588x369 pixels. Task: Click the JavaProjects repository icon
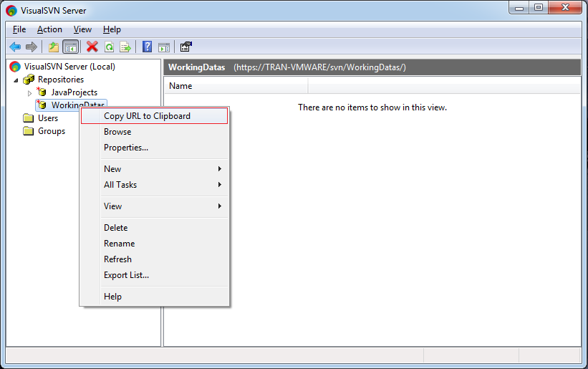[x=42, y=92]
